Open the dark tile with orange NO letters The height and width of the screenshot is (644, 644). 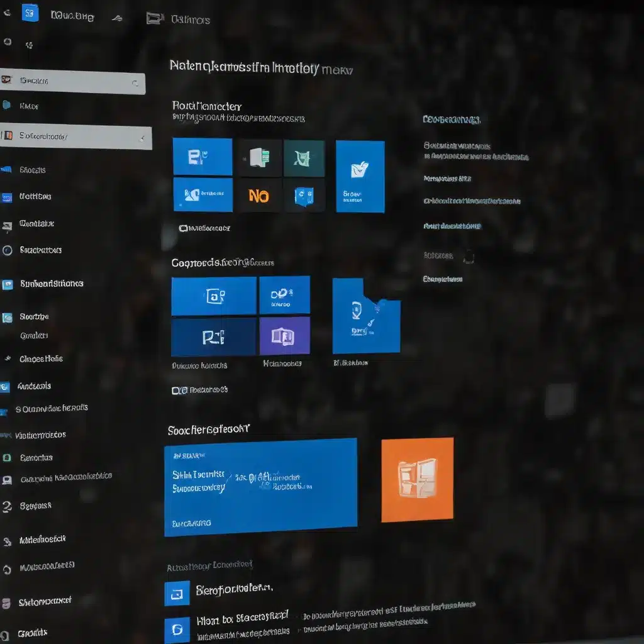(x=259, y=196)
